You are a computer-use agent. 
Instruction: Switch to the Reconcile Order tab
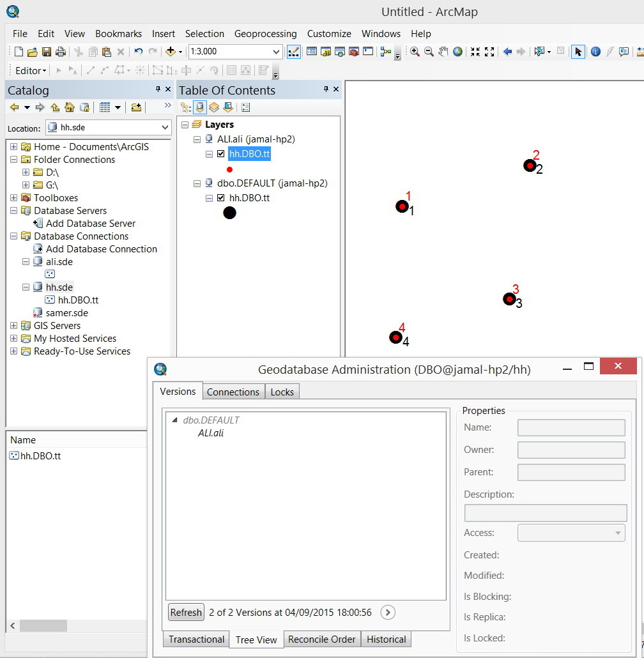tap(321, 639)
